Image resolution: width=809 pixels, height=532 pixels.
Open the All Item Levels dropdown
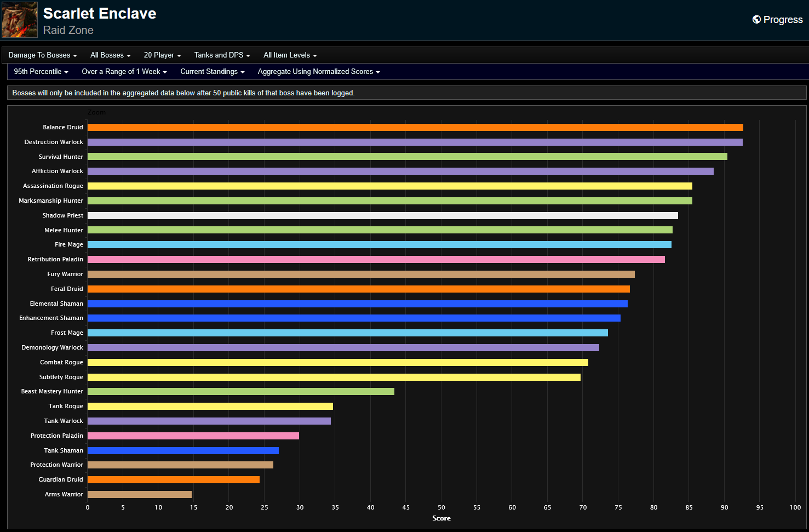tap(290, 55)
